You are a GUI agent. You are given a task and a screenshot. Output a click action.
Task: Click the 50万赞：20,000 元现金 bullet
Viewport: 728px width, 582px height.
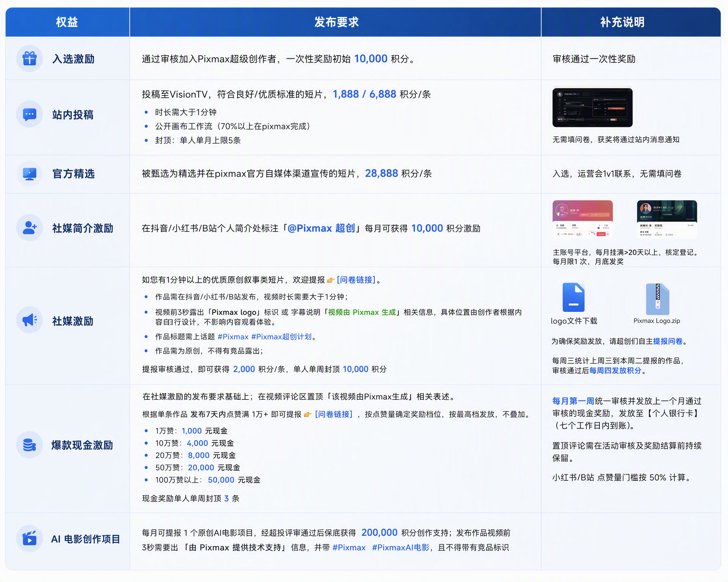click(x=198, y=468)
